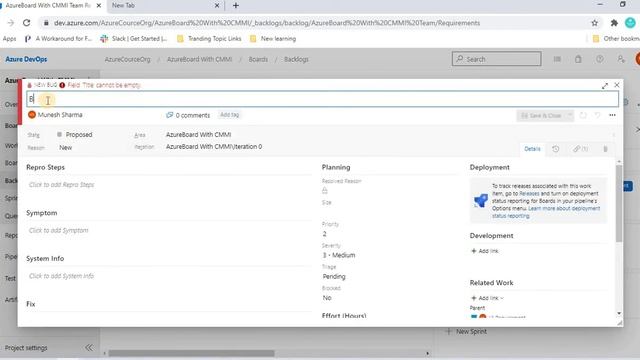Click the Add tag button
The height and width of the screenshot is (360, 640).
(229, 115)
